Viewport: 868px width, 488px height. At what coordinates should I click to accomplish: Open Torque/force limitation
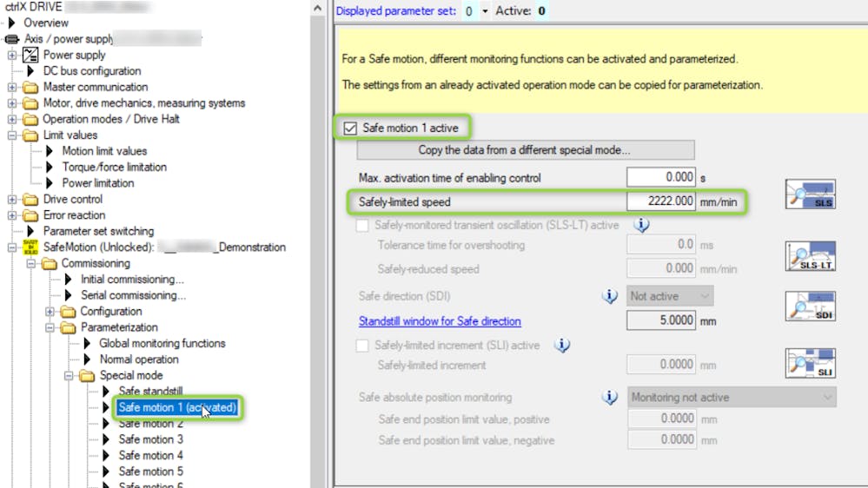coord(115,167)
